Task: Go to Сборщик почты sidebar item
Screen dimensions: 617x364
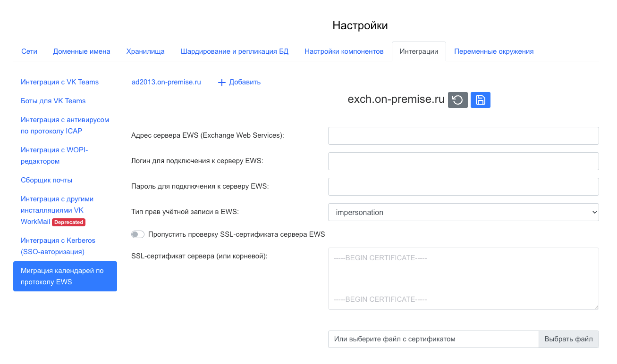Action: point(46,180)
